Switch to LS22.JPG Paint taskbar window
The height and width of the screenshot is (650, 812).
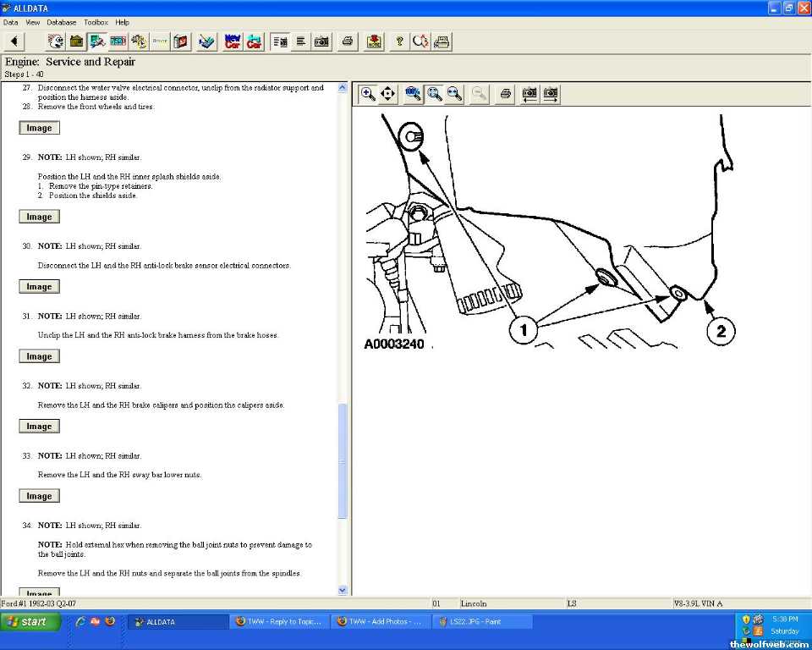click(x=482, y=622)
